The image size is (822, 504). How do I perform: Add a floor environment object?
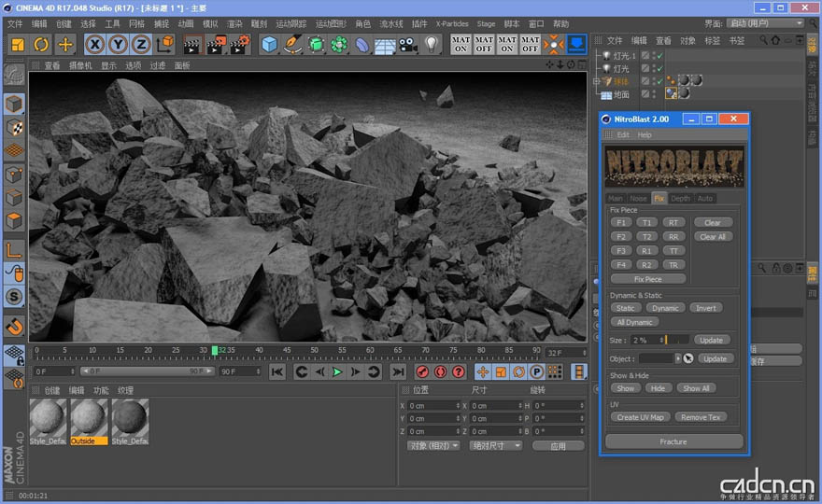point(385,45)
